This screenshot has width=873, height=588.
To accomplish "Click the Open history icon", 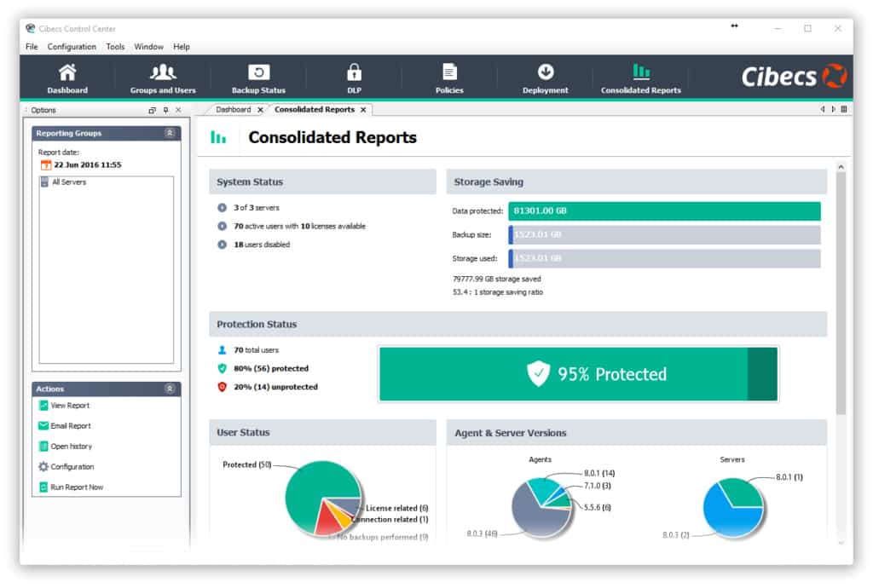I will coord(43,447).
